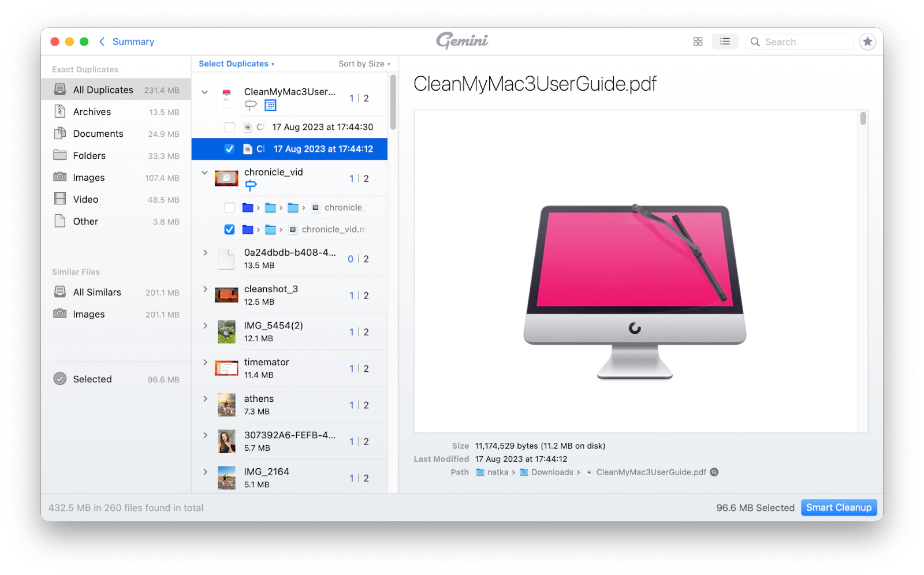Image resolution: width=924 pixels, height=575 pixels.
Task: Click the Downloads folder icon in path
Action: point(524,472)
